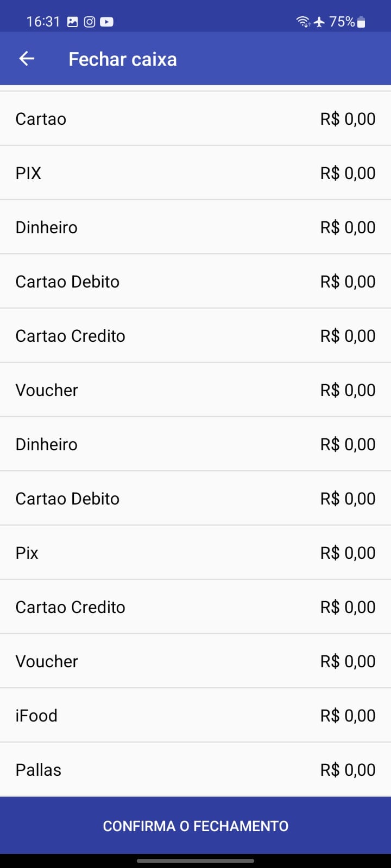Tap the 75% battery percentage text

(342, 22)
